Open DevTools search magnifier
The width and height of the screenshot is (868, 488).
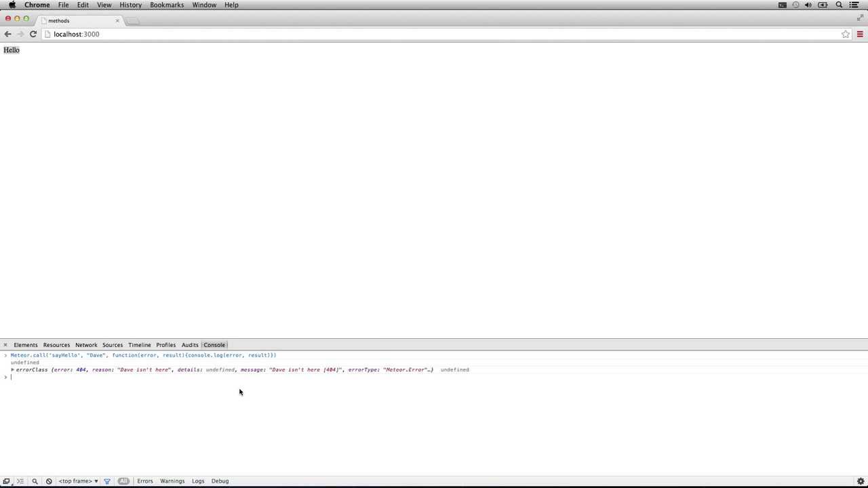[35, 481]
